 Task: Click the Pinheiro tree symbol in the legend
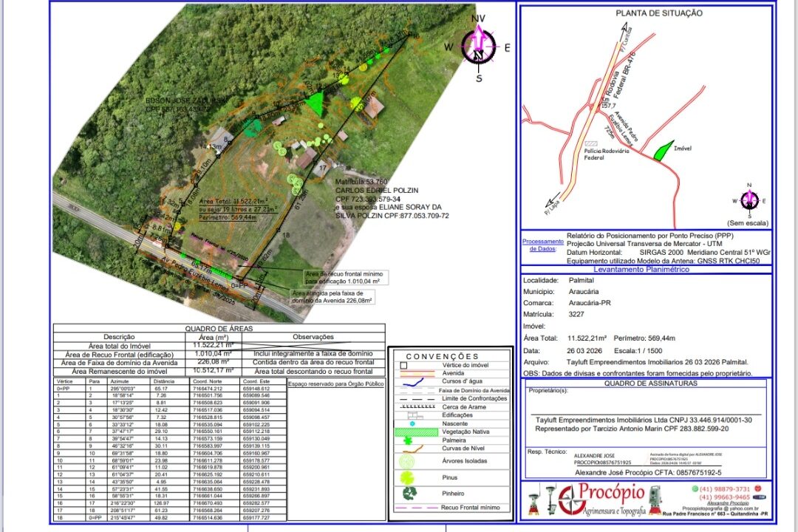[x=409, y=494]
